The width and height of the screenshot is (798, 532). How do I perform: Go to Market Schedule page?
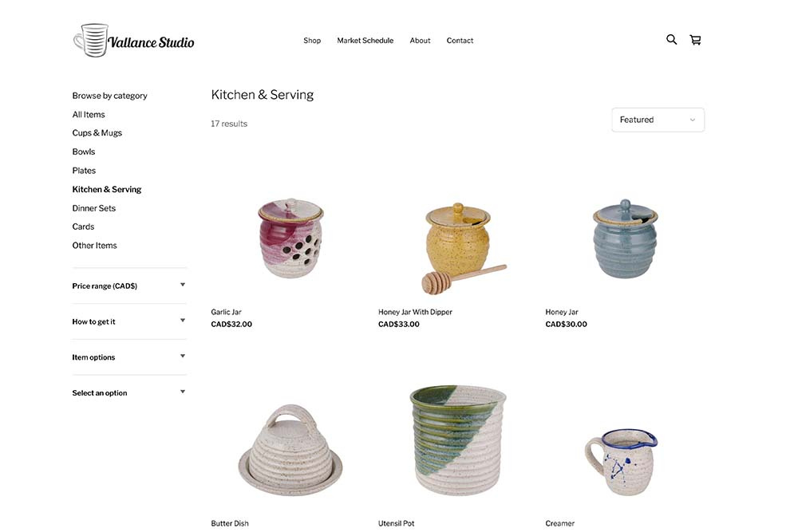(365, 40)
